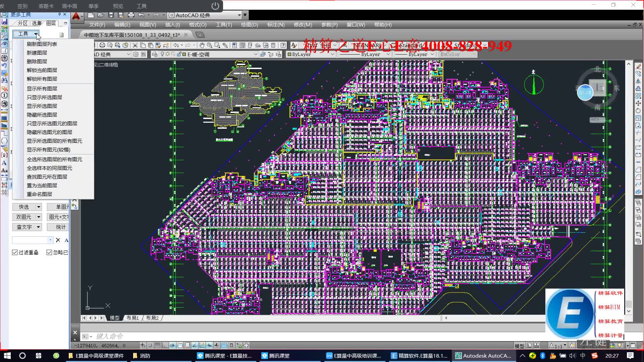This screenshot has width=644, height=362.
Task: Click the Plot print icon in toolbar
Action: point(102,45)
